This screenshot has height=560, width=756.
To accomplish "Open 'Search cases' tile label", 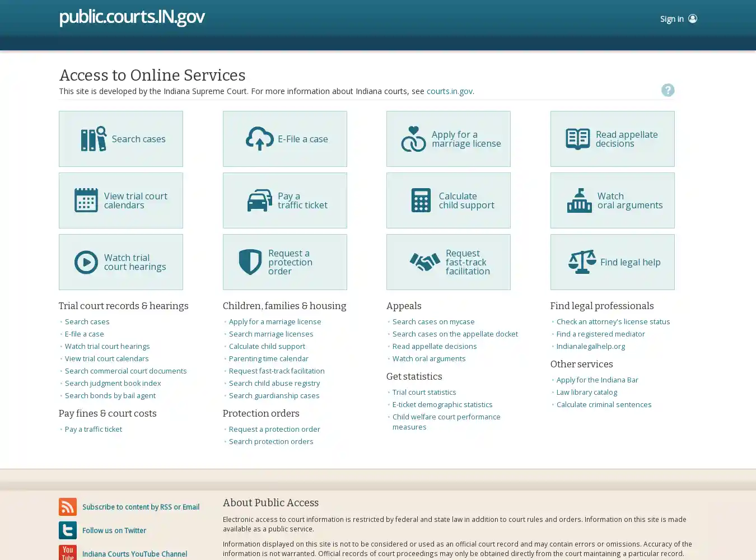I will click(138, 139).
